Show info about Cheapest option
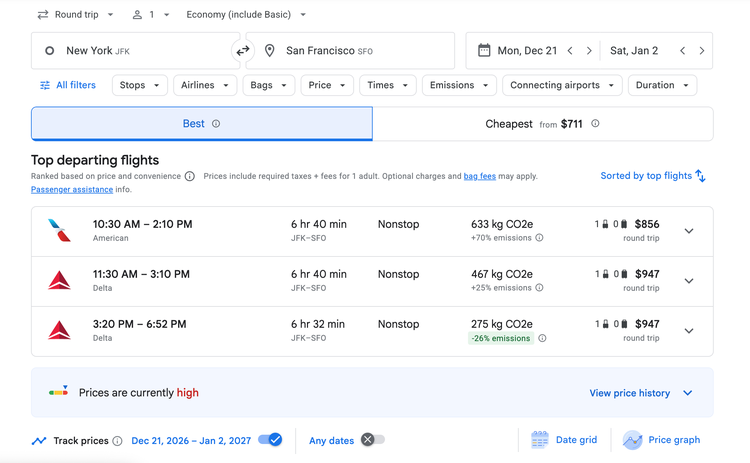This screenshot has width=750, height=463. tap(595, 123)
